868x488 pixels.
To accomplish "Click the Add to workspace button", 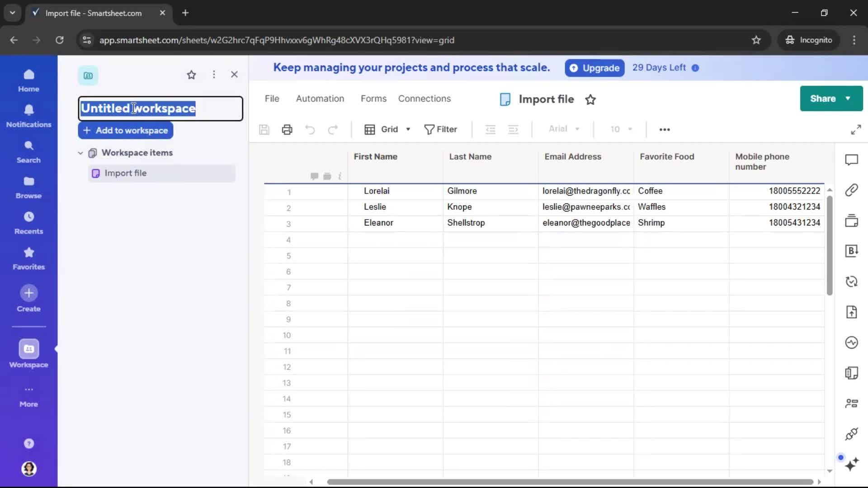I will [125, 131].
